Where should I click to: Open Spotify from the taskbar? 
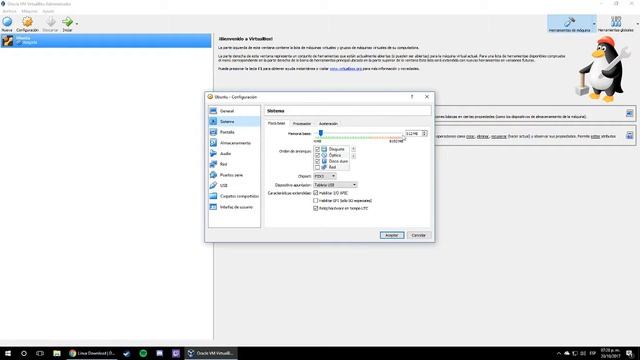coord(143,353)
